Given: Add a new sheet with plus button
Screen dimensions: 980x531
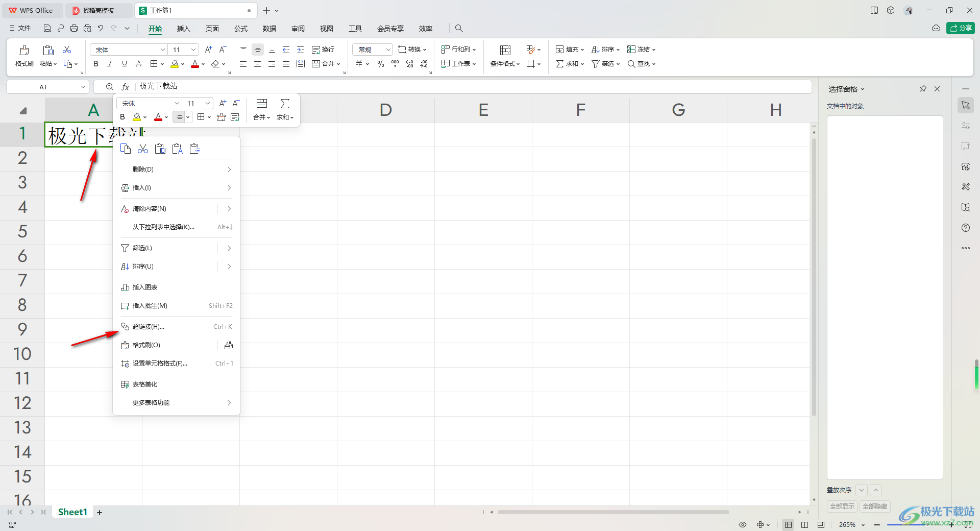Looking at the screenshot, I should tap(100, 512).
